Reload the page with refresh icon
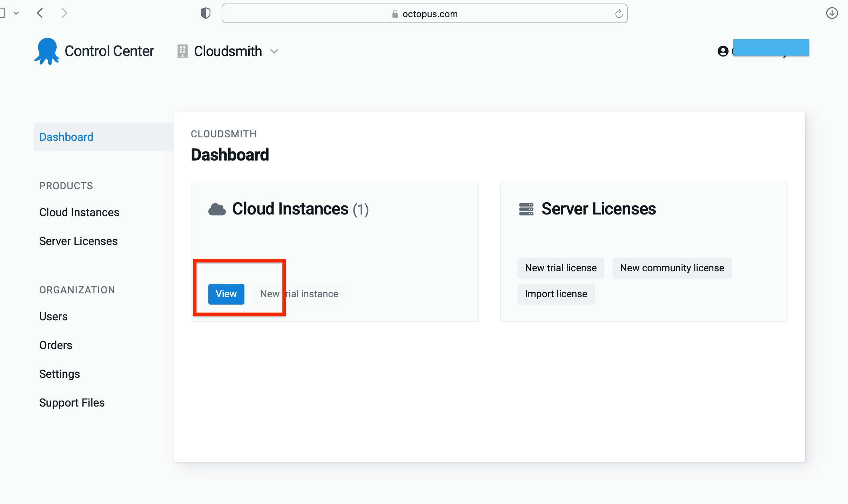 [x=619, y=14]
